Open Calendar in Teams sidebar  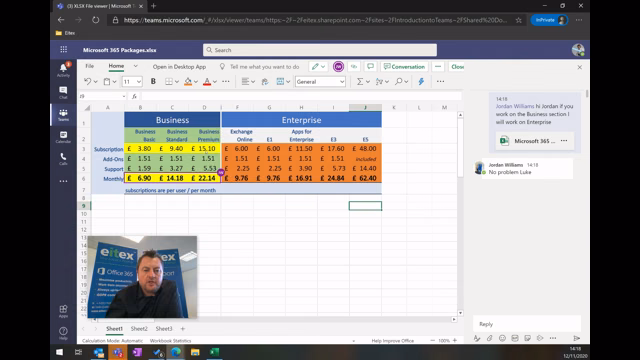[x=63, y=137]
